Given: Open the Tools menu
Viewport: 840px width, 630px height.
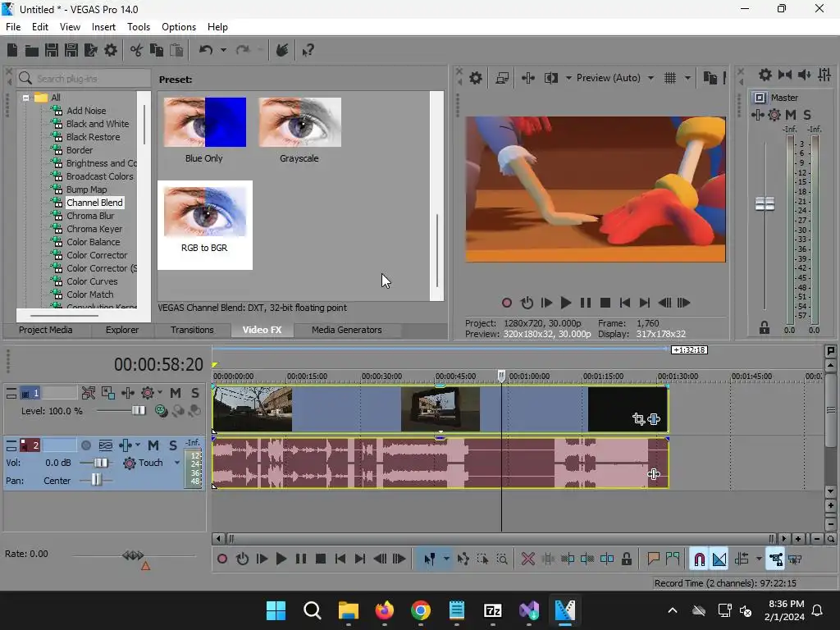Looking at the screenshot, I should (138, 27).
